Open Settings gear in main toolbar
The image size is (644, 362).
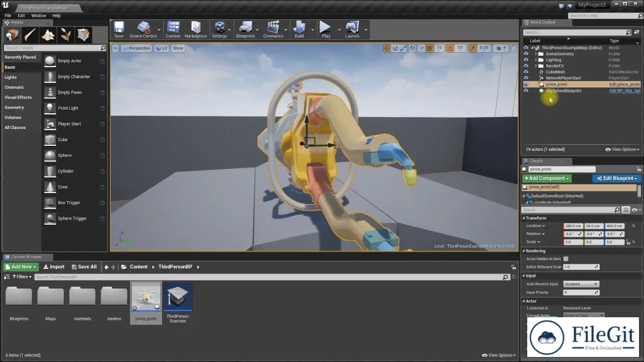[219, 30]
